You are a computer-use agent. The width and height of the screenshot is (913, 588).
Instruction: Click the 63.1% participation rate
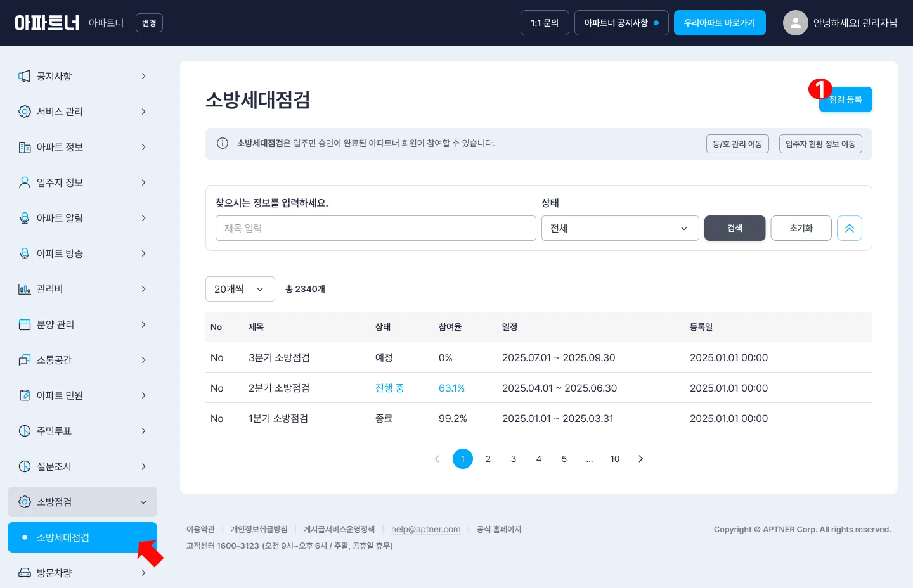coord(451,388)
